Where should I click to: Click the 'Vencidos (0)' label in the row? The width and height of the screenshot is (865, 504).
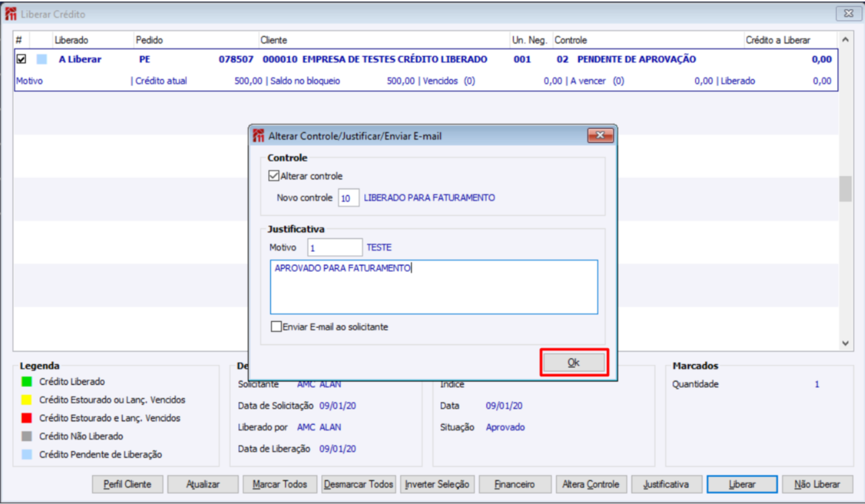coord(449,81)
